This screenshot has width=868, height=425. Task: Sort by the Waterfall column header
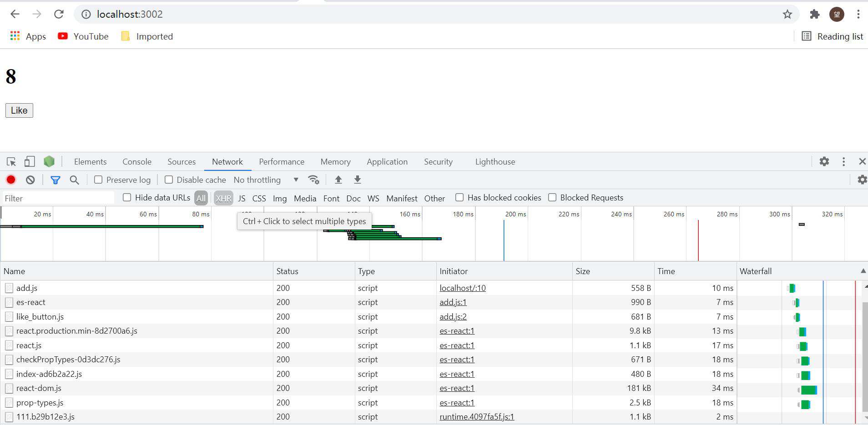click(x=802, y=271)
